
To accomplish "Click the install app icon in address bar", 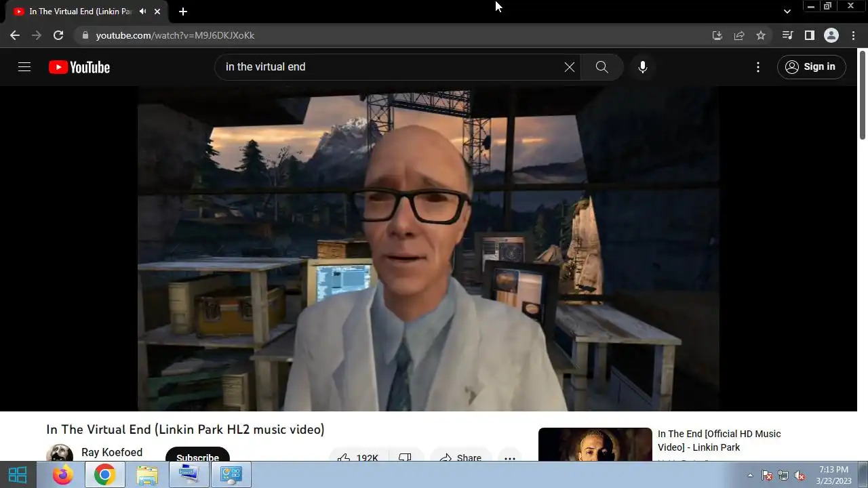I will pos(717,35).
